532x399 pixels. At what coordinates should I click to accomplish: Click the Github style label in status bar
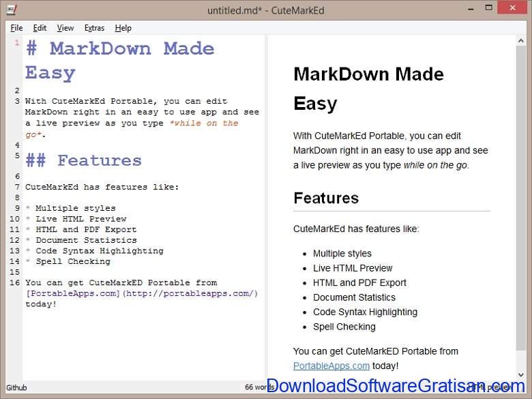click(x=16, y=387)
